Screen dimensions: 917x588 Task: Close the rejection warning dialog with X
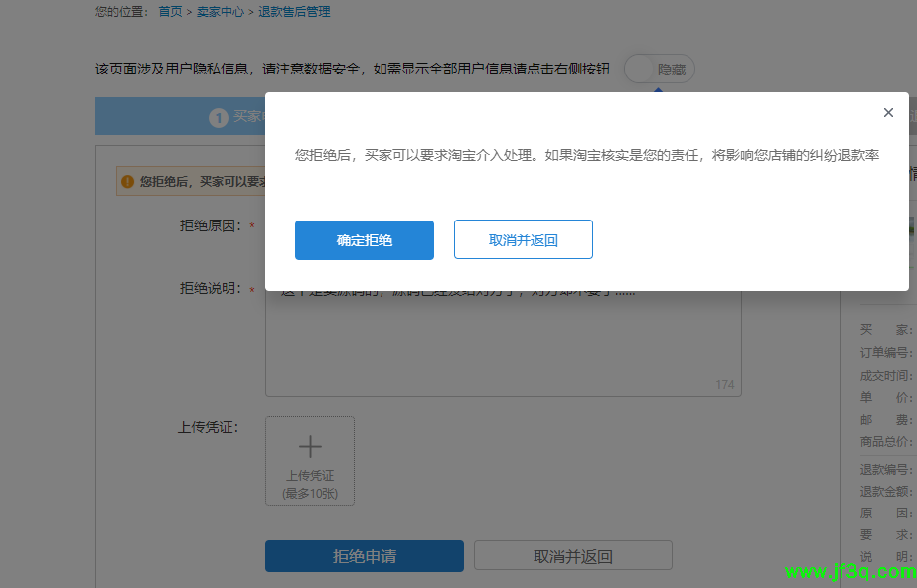(888, 113)
